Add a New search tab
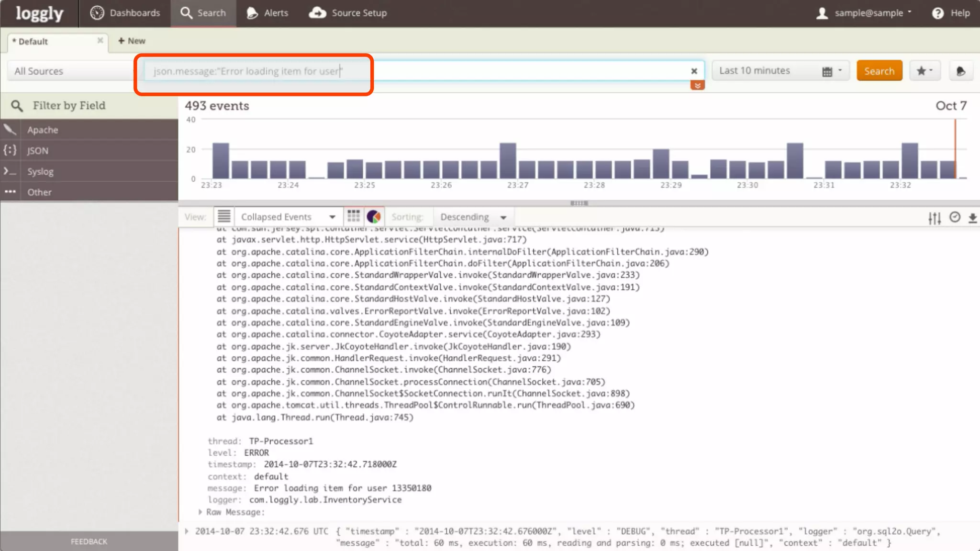Image resolution: width=980 pixels, height=551 pixels. [x=132, y=41]
